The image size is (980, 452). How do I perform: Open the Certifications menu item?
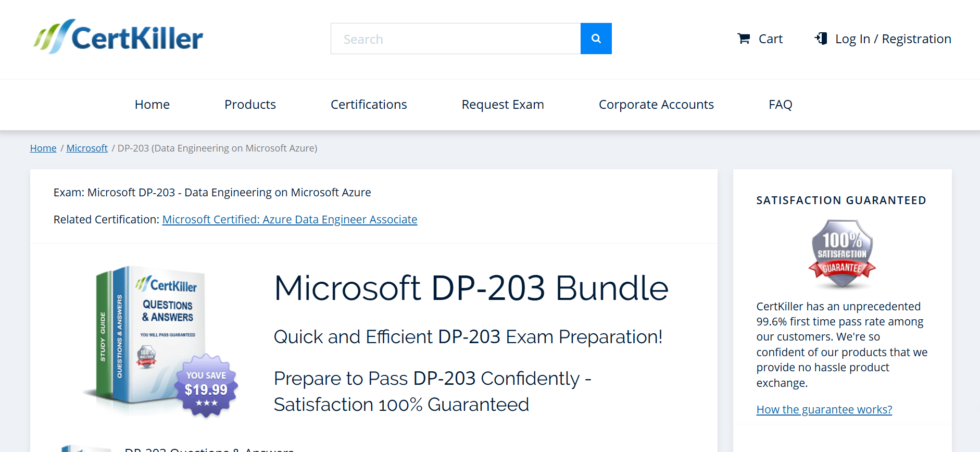369,105
